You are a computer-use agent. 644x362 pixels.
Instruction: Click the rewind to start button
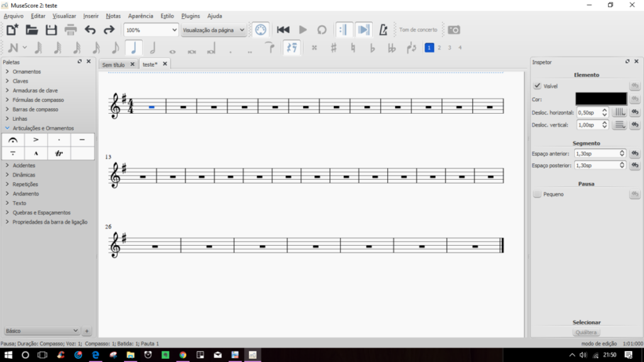283,30
